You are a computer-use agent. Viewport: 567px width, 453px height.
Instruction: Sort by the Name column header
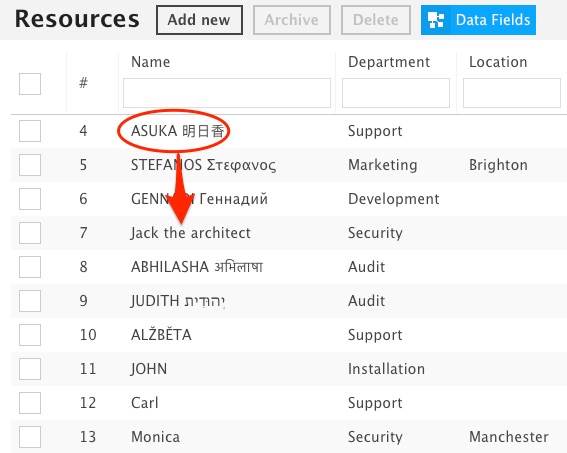150,62
